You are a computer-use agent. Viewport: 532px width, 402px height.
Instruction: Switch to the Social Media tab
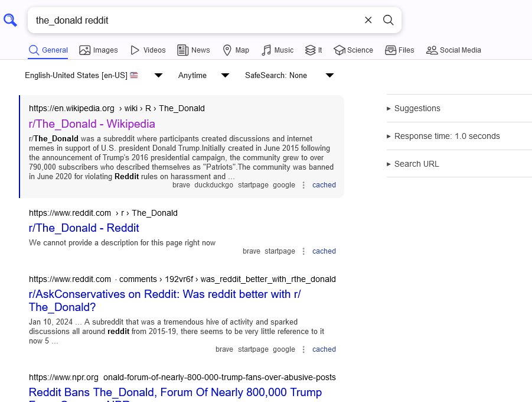coord(453,50)
